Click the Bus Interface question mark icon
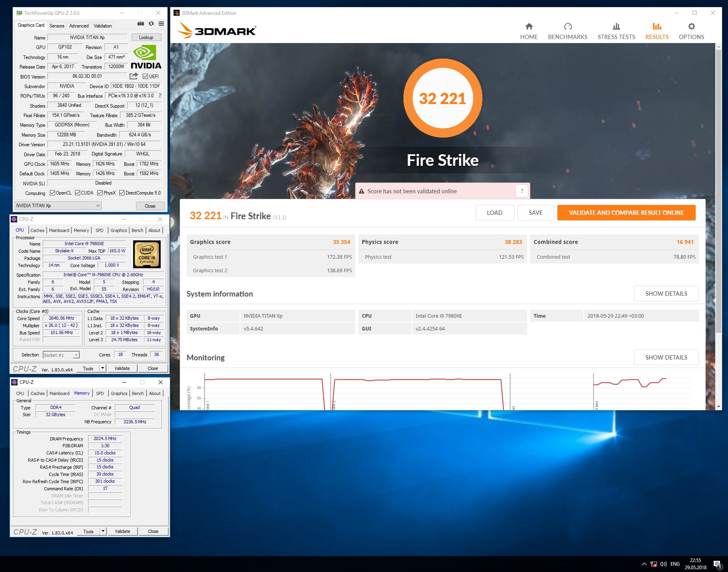The width and height of the screenshot is (728, 572). pos(160,96)
